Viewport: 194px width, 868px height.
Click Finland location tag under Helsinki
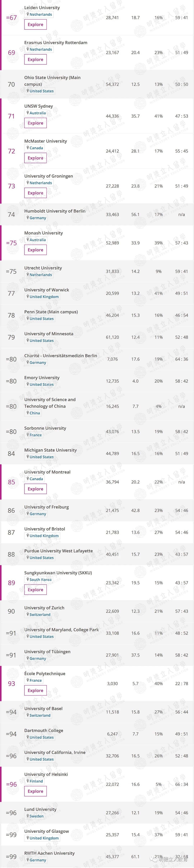click(x=35, y=781)
